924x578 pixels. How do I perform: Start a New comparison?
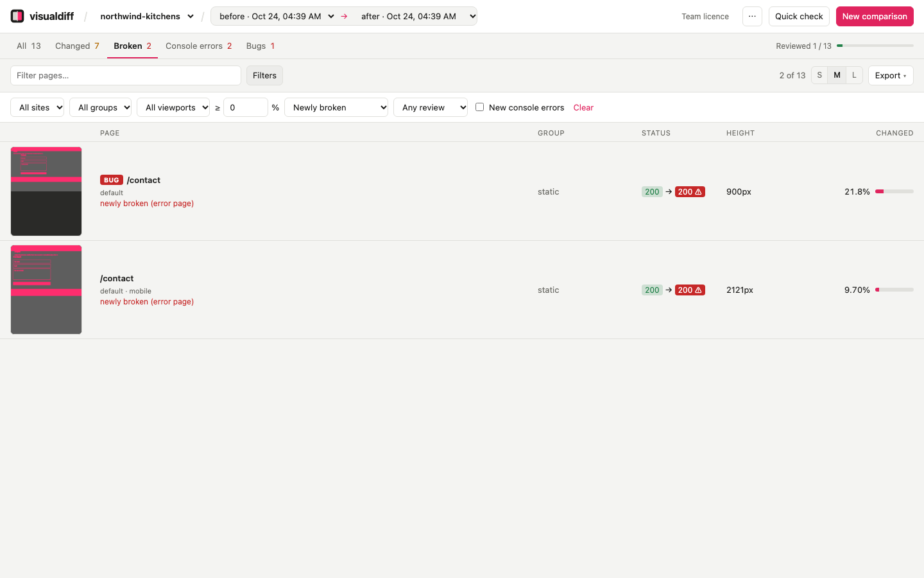coord(875,16)
